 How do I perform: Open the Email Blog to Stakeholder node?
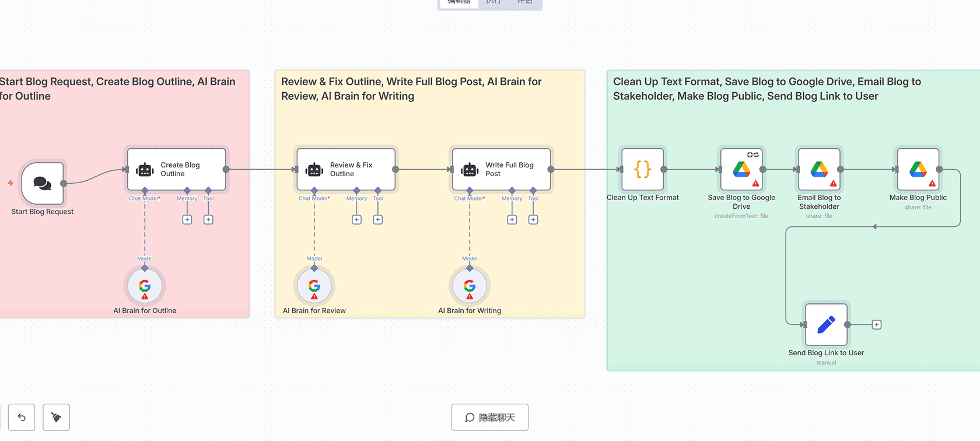[819, 170]
